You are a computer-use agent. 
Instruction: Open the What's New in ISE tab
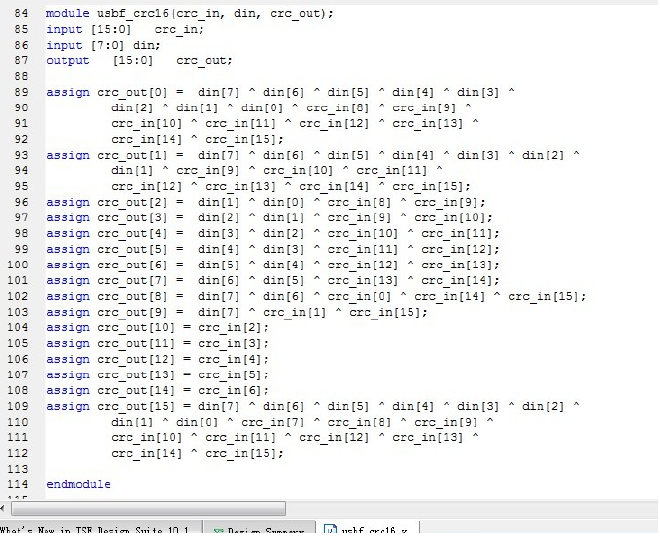pos(95,530)
